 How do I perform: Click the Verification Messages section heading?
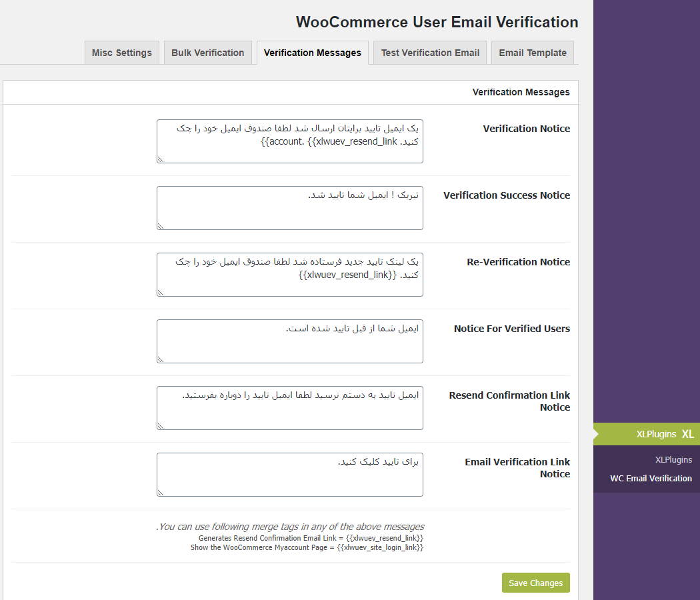pos(521,92)
